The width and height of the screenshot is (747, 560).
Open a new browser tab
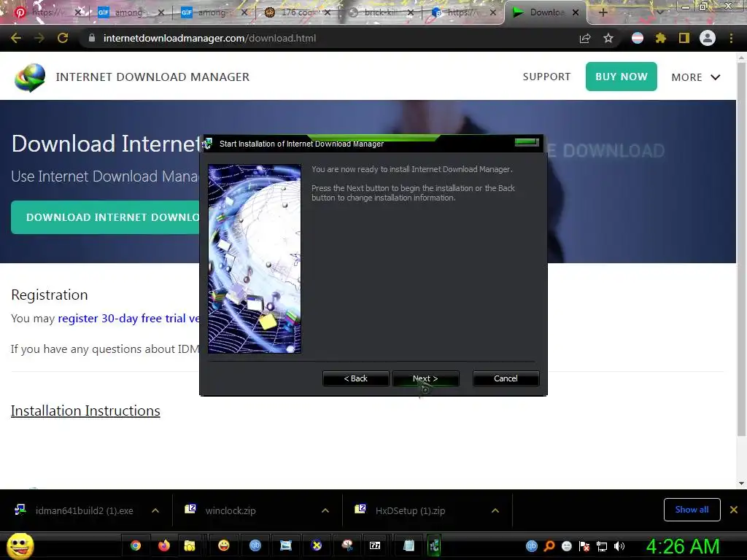pos(603,12)
